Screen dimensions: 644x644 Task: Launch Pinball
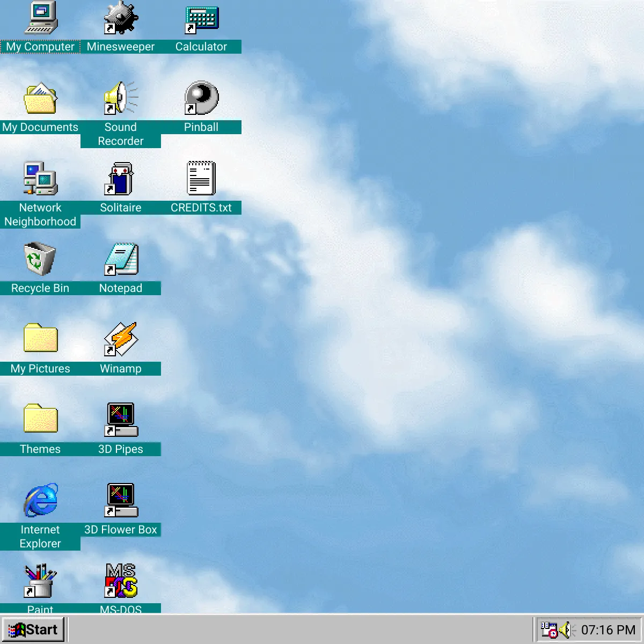202,99
